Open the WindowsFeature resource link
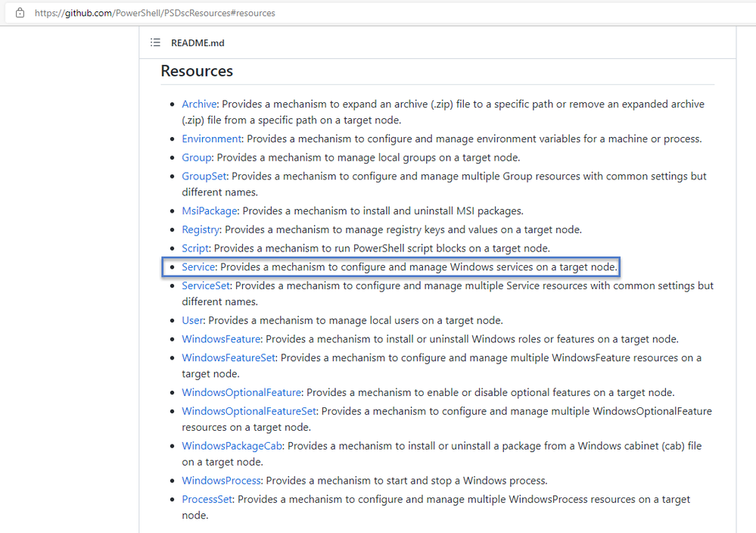Viewport: 756px width, 533px height. [221, 340]
